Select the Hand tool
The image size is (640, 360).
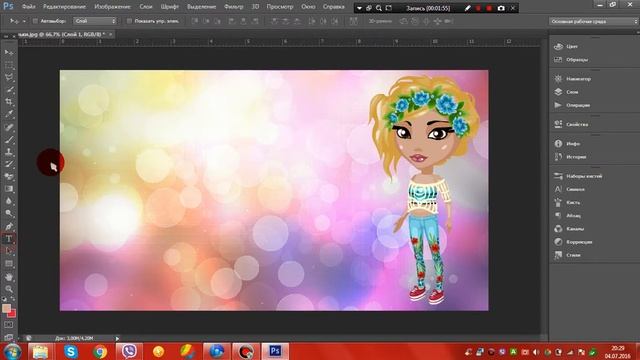pos(9,277)
